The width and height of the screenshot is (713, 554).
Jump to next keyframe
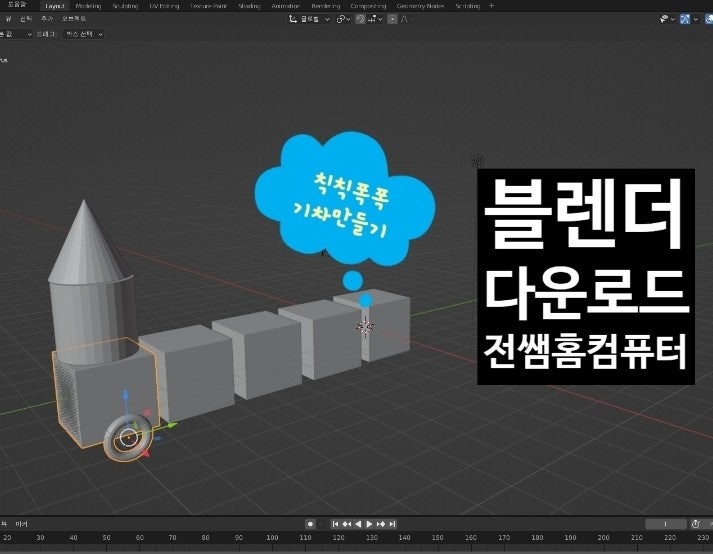[x=381, y=524]
